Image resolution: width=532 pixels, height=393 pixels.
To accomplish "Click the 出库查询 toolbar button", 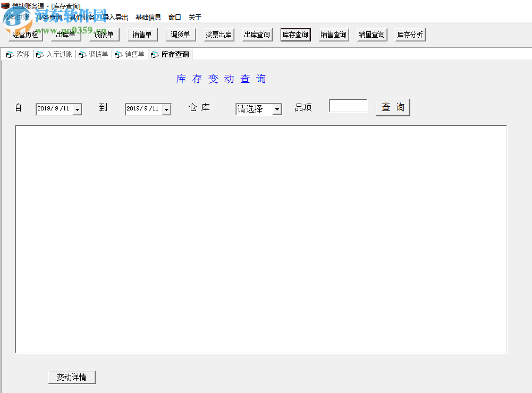I will (257, 35).
